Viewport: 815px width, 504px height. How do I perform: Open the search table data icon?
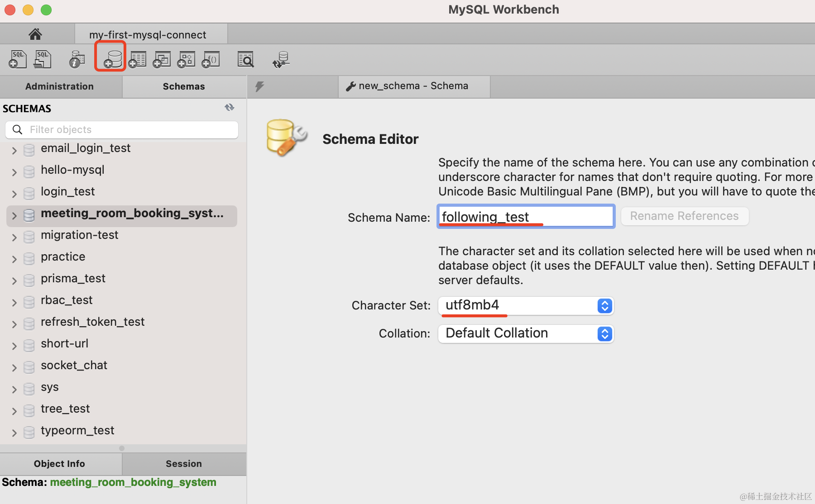(246, 59)
